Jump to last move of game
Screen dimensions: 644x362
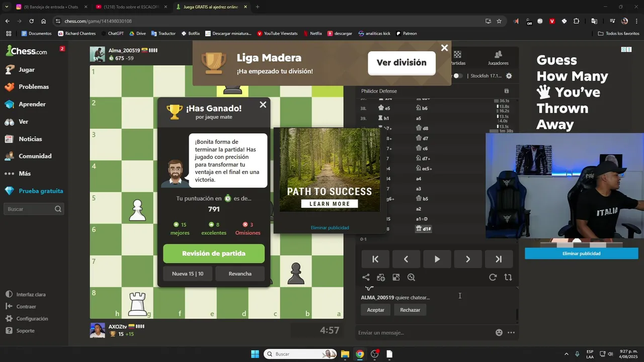498,259
